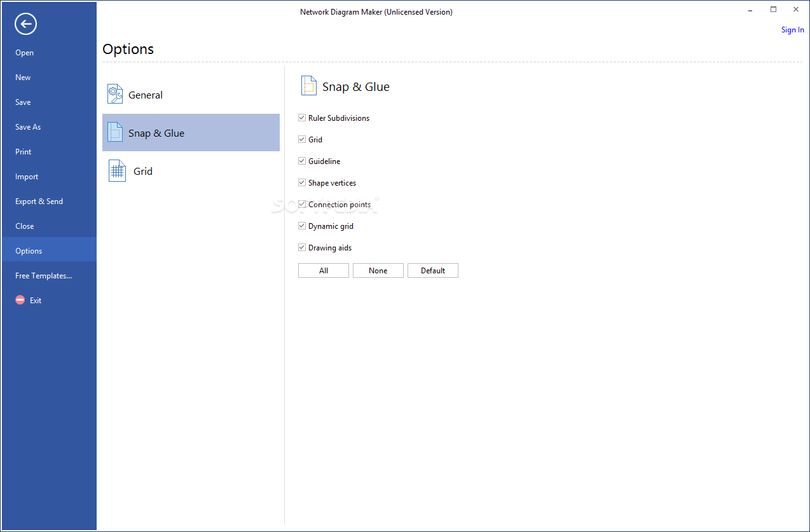Maximize the application window
Viewport: 810px width, 532px height.
point(773,10)
